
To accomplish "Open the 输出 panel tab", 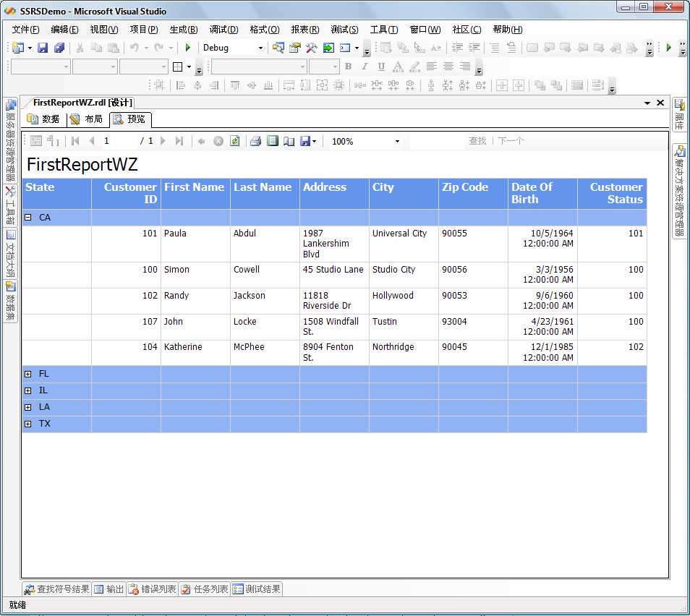I will (x=109, y=589).
